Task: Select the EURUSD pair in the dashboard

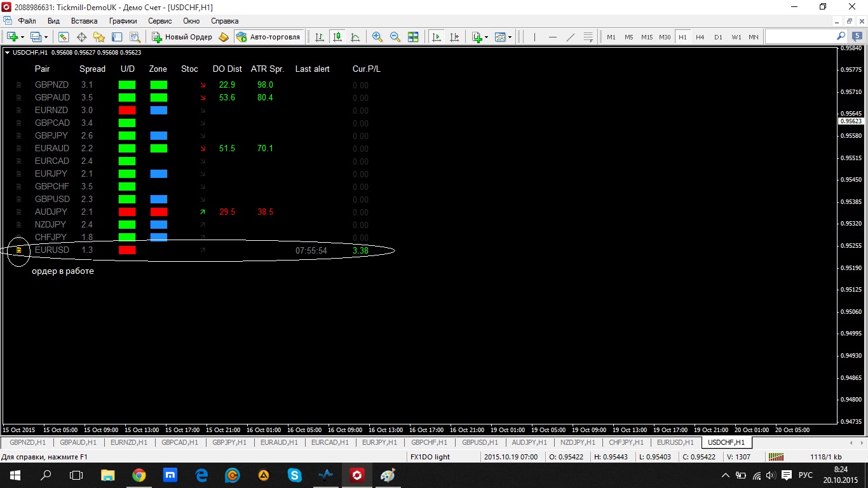Action: pos(52,250)
